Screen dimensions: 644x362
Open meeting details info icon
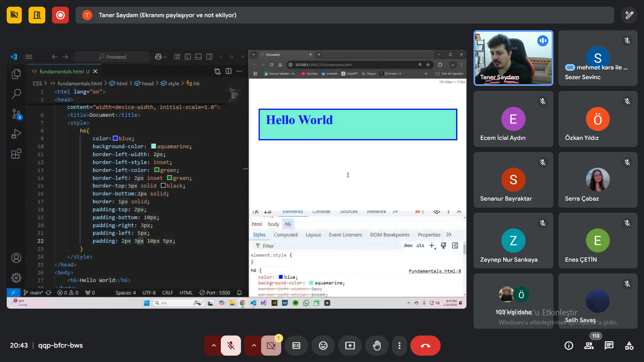pos(568,345)
